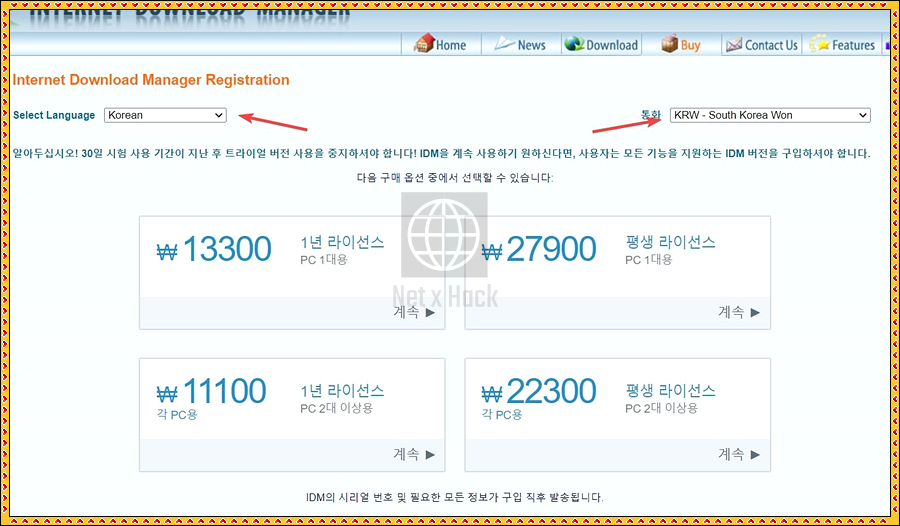Continue with the ₩13300 one-year license

pos(414,312)
